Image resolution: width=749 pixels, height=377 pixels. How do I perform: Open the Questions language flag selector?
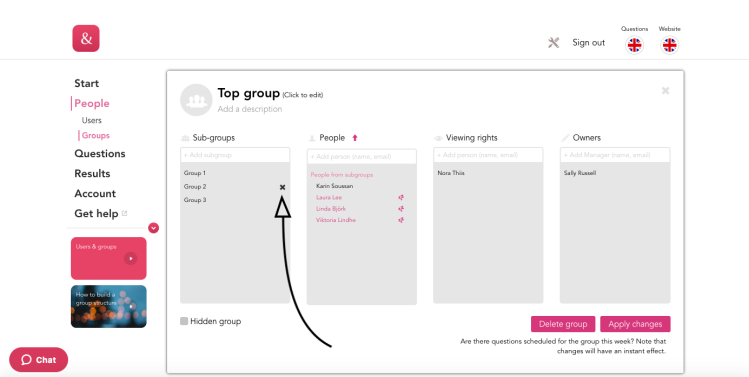point(634,45)
